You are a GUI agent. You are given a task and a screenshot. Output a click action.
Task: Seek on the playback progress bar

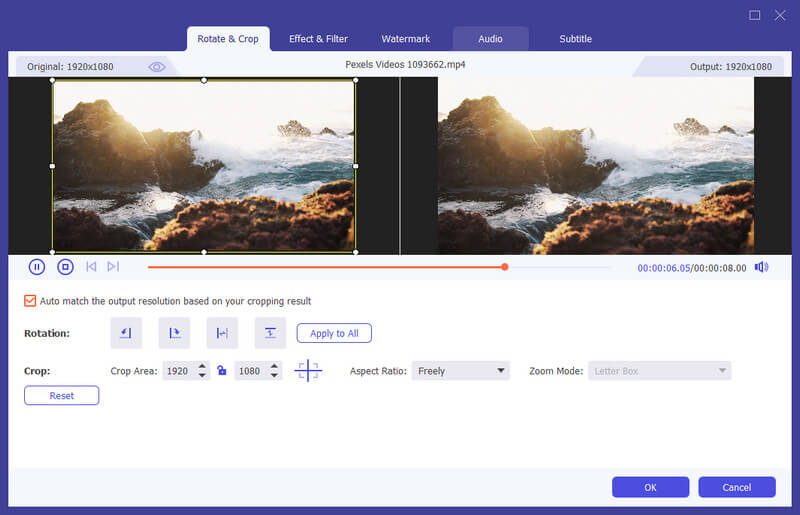[379, 267]
